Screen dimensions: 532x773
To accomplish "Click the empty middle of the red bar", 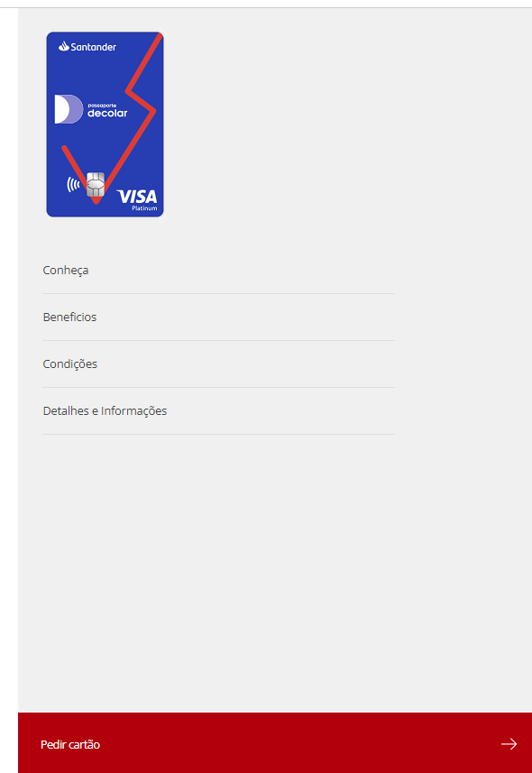I will tap(296, 744).
